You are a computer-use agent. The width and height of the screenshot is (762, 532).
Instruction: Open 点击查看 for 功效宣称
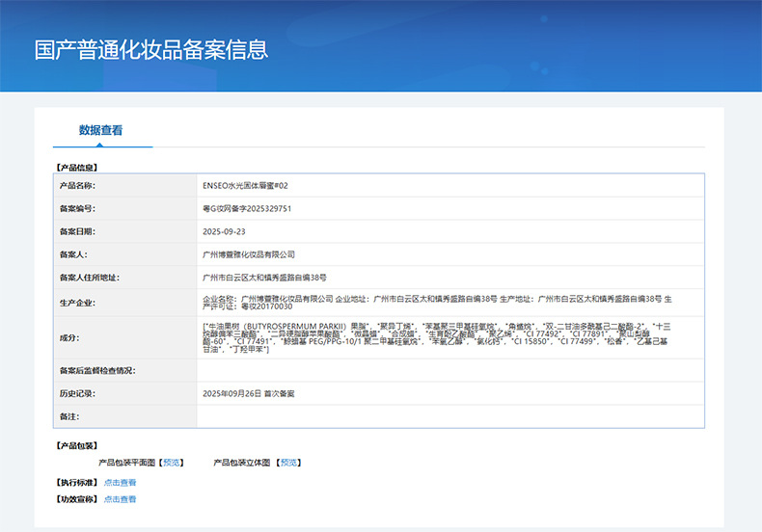[120, 499]
